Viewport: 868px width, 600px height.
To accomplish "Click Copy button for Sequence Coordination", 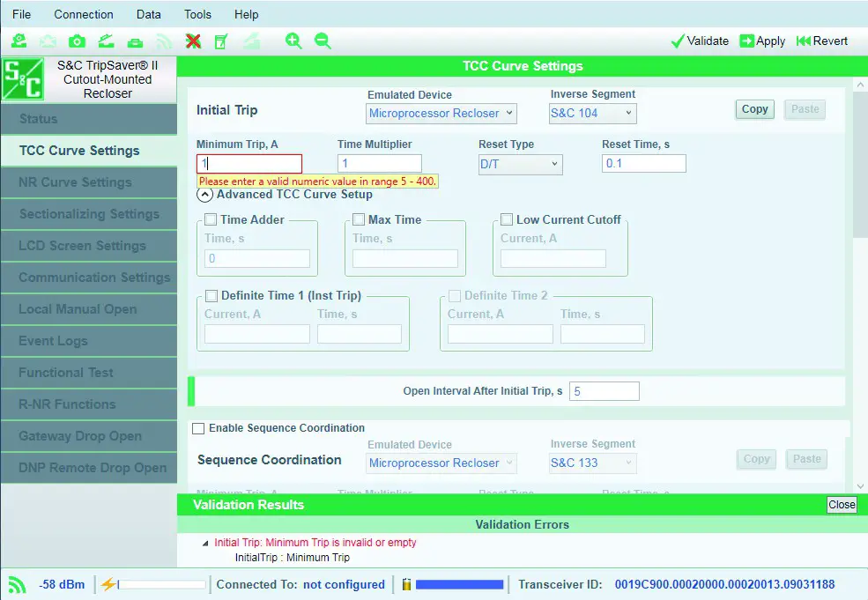I will (757, 459).
